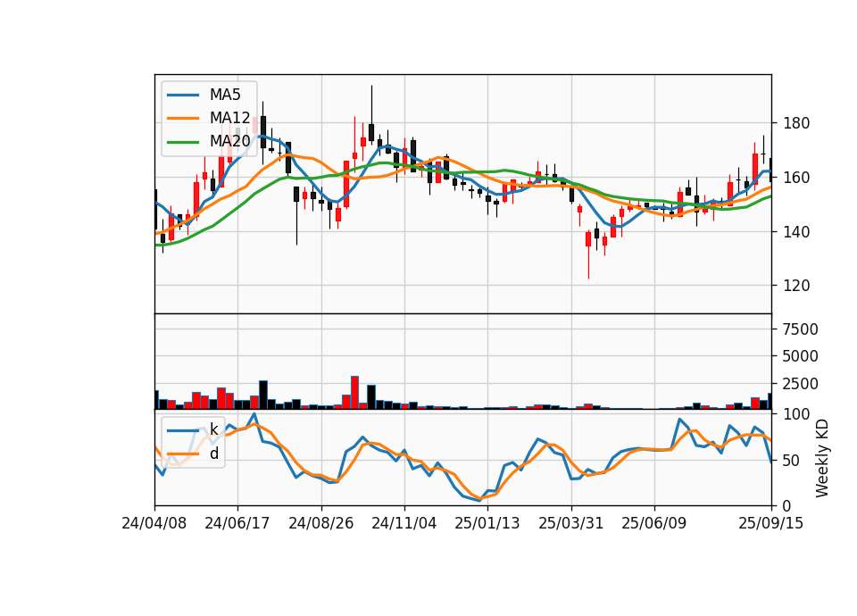This screenshot has width=857, height=616.
Task: Click the 5000 volume axis label
Action: [801, 356]
